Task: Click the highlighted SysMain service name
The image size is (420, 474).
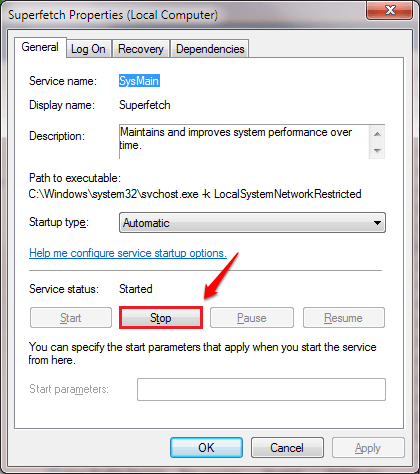Action: click(x=139, y=81)
